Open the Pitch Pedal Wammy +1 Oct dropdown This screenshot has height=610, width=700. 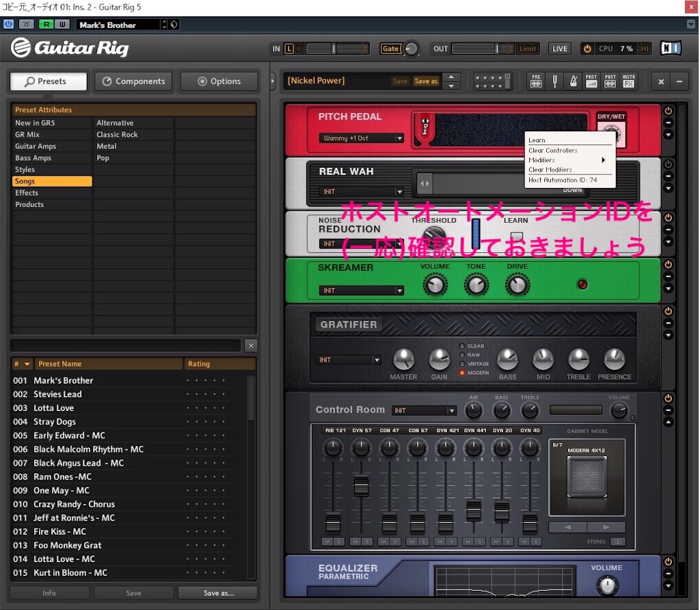361,138
